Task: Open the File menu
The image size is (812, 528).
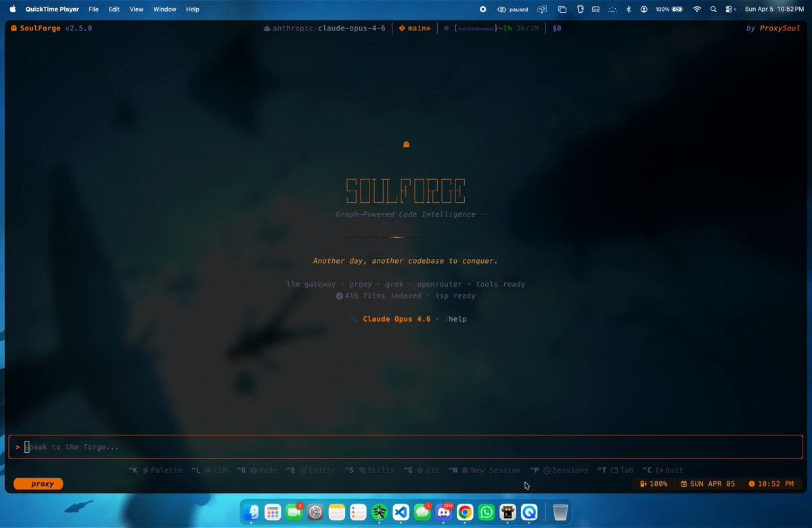Action: pos(94,9)
